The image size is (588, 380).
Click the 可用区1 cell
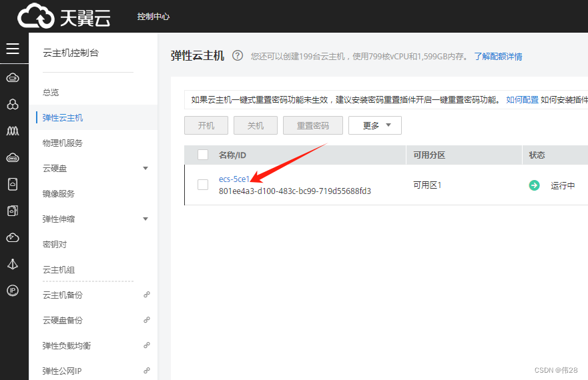tap(428, 185)
